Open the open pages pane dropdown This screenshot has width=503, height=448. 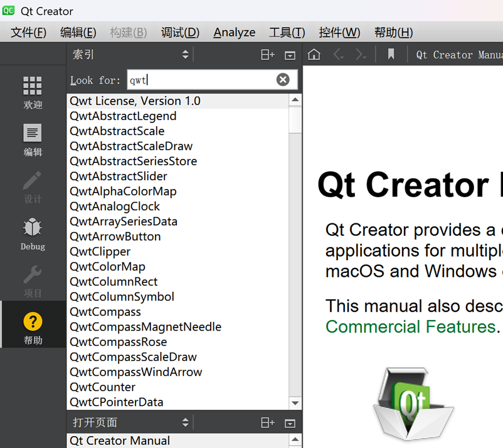tap(131, 422)
